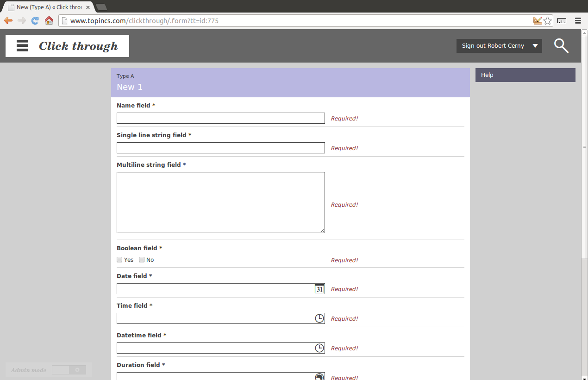
Task: Click Sign out Robert Cerny button
Action: [493, 46]
